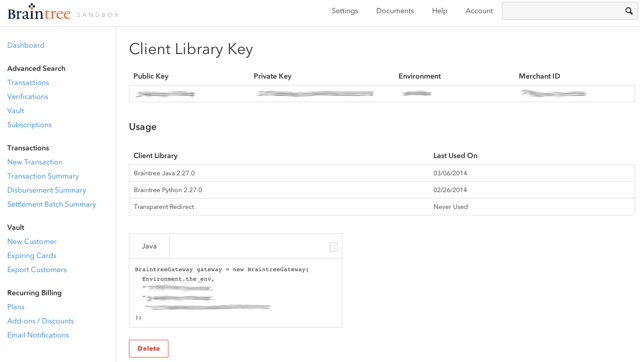Image resolution: width=640 pixels, height=362 pixels.
Task: Open the Expiring Cards link
Action: click(31, 255)
